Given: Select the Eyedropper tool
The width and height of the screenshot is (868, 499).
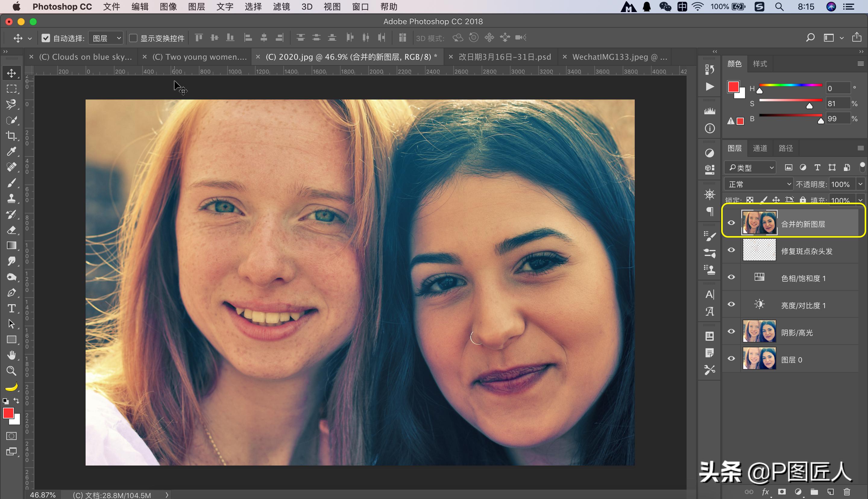Looking at the screenshot, I should pyautogui.click(x=11, y=151).
